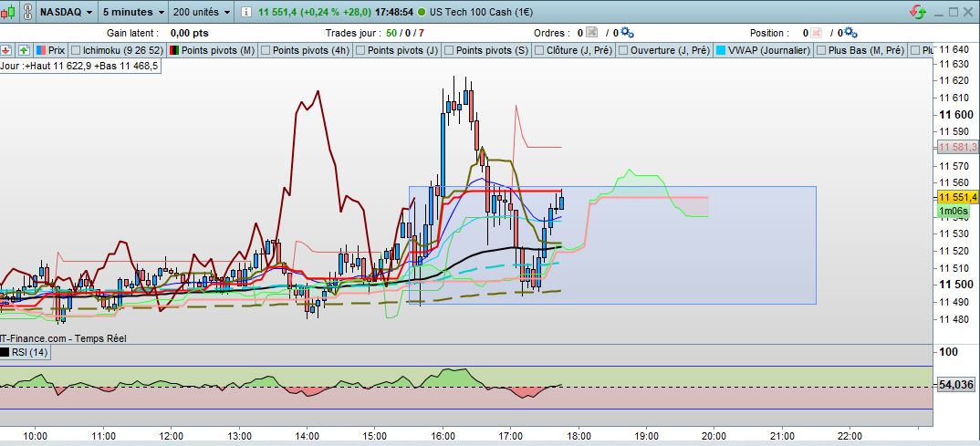Viewport: 980px width, 446px height.
Task: Expand the 5 minutes timeframe dropdown
Action: 132,14
